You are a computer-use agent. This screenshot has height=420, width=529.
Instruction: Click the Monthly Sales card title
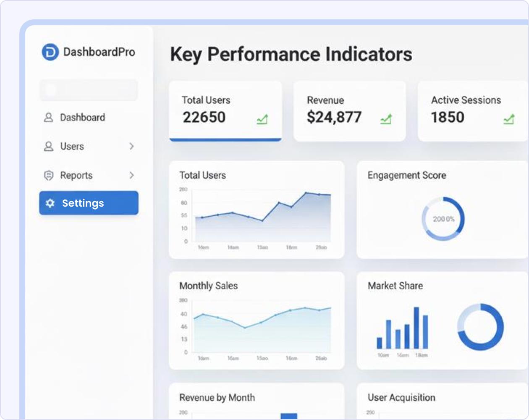click(x=209, y=286)
